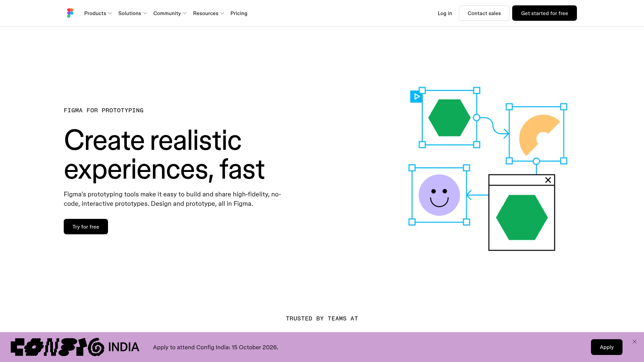The width and height of the screenshot is (644, 362).
Task: Click the 'TRUSTED BY TEAMS AT' text
Action: (x=322, y=318)
